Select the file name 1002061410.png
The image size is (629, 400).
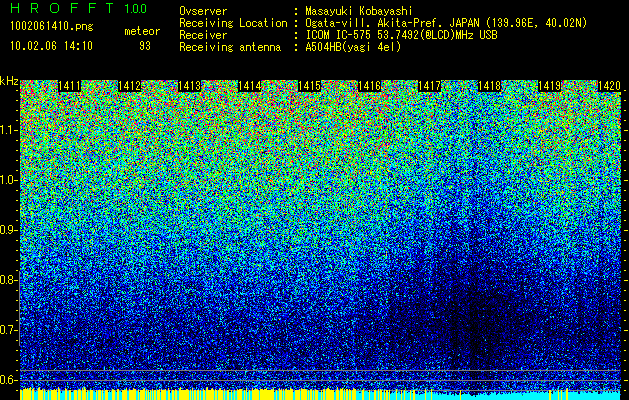pos(52,27)
